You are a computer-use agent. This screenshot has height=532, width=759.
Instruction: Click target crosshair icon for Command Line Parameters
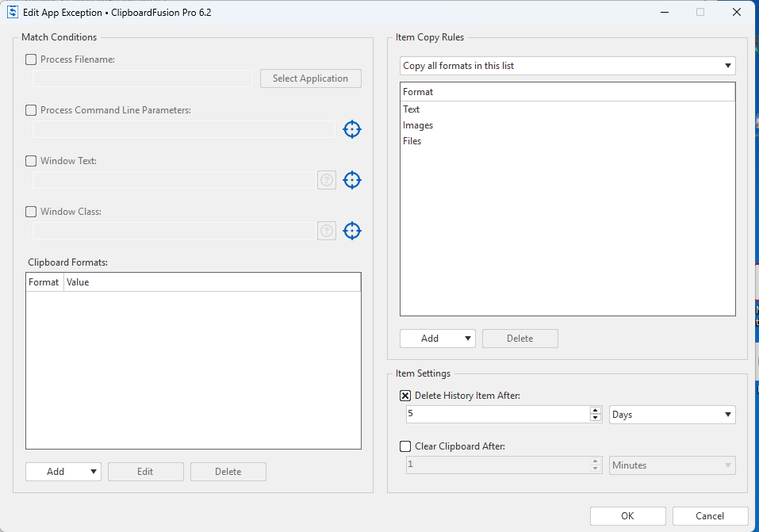point(352,129)
